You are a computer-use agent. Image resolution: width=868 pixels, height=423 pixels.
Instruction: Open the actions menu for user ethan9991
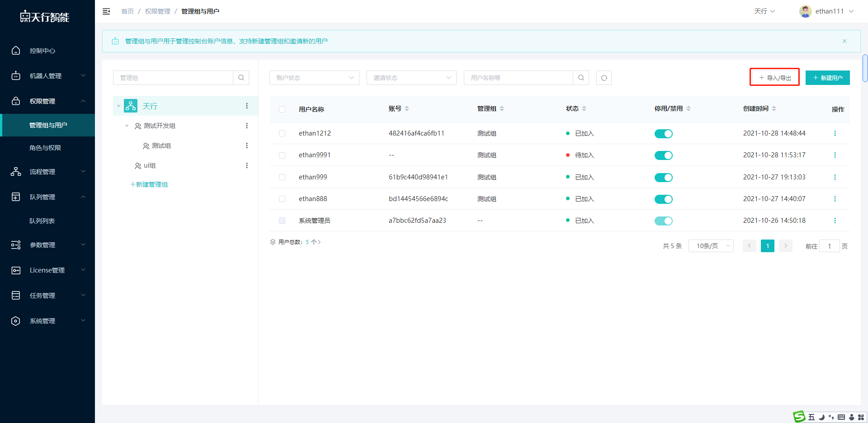(x=835, y=155)
